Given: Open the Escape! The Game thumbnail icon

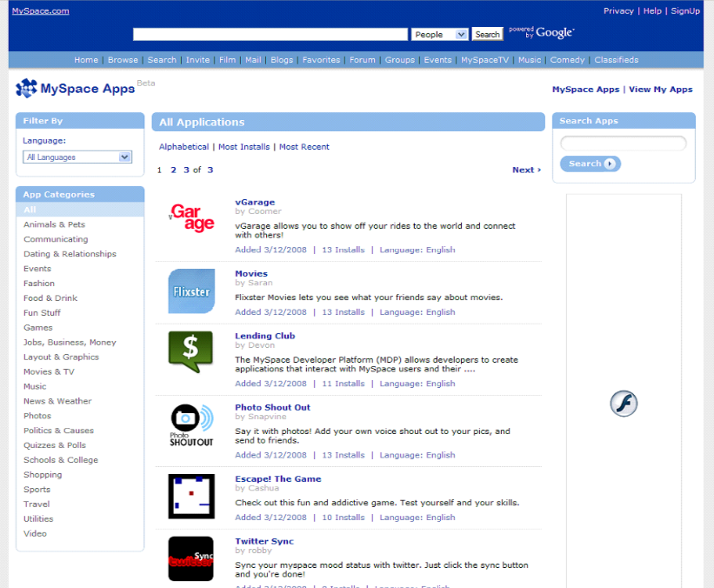Looking at the screenshot, I should point(191,496).
